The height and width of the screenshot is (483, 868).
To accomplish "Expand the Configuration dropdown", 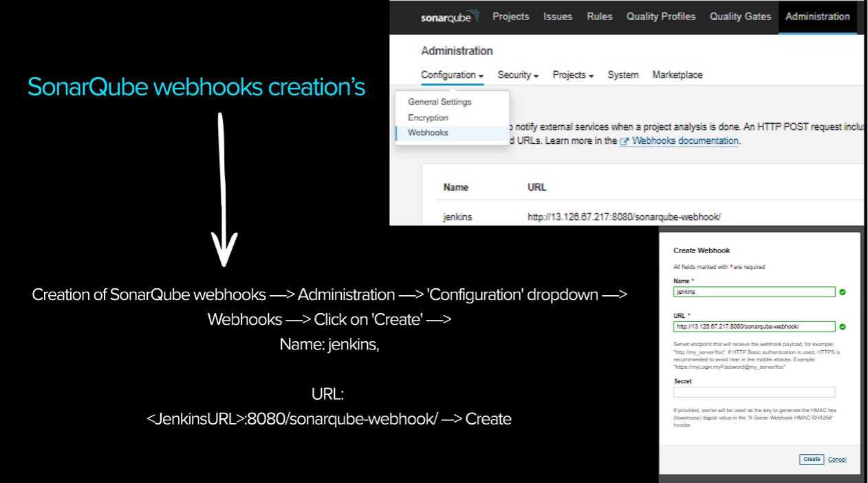I will pyautogui.click(x=453, y=75).
